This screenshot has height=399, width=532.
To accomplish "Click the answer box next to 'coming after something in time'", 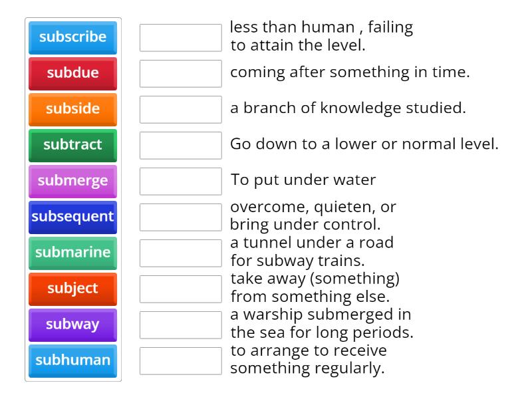I will coord(180,74).
